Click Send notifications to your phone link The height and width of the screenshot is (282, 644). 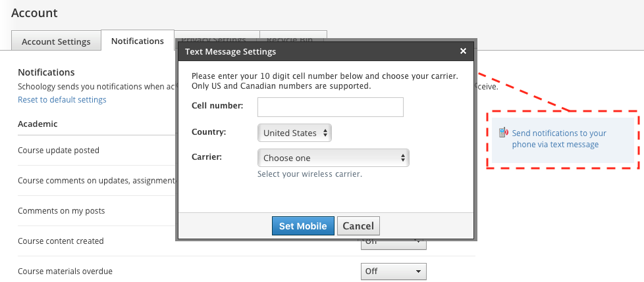(x=559, y=139)
